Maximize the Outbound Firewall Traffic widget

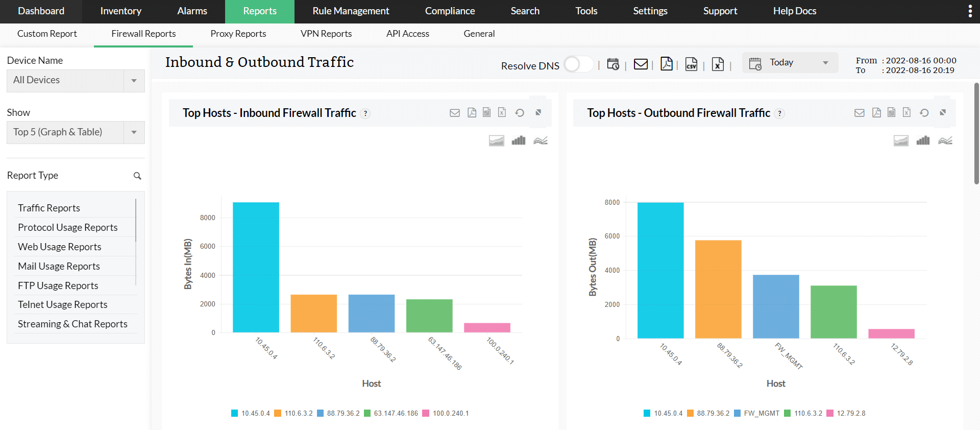(x=943, y=112)
